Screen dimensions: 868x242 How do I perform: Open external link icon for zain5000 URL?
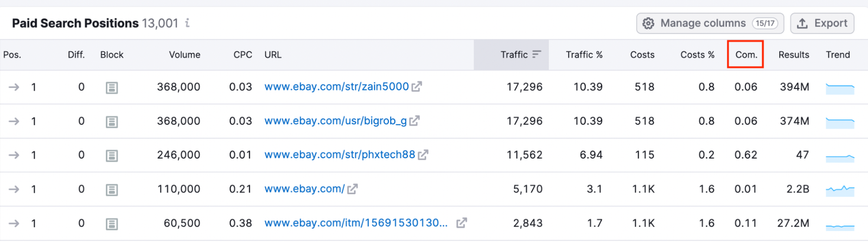[x=417, y=87]
